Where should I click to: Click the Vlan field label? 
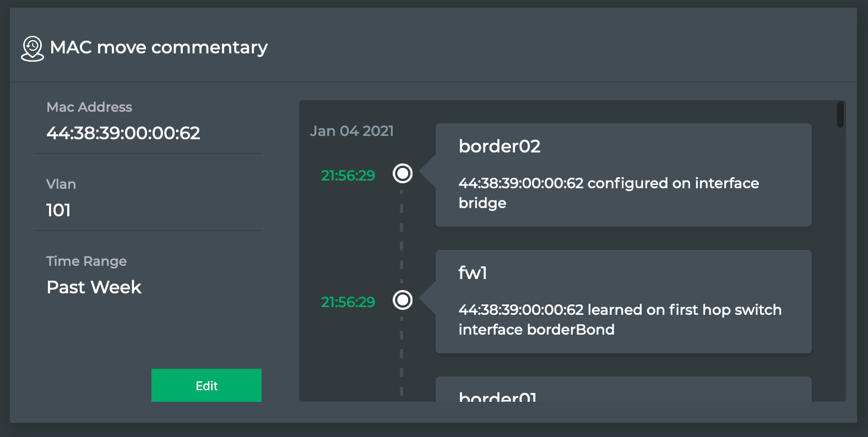click(61, 184)
